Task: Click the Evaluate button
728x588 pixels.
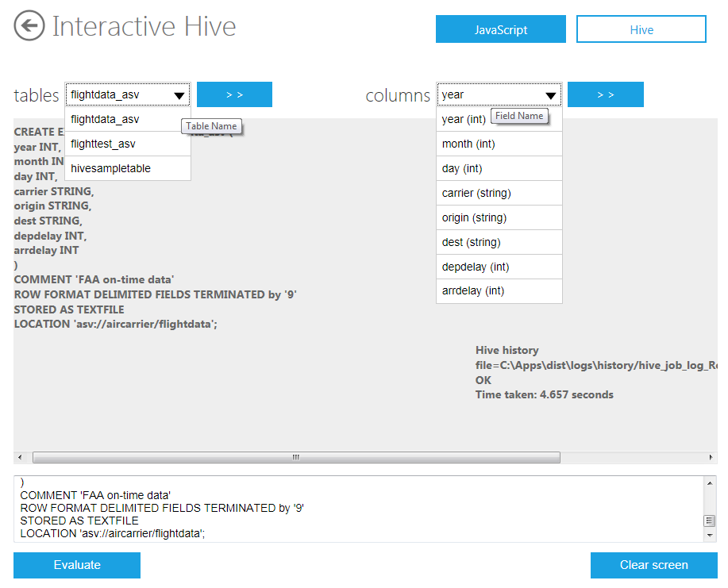Action: (x=77, y=565)
